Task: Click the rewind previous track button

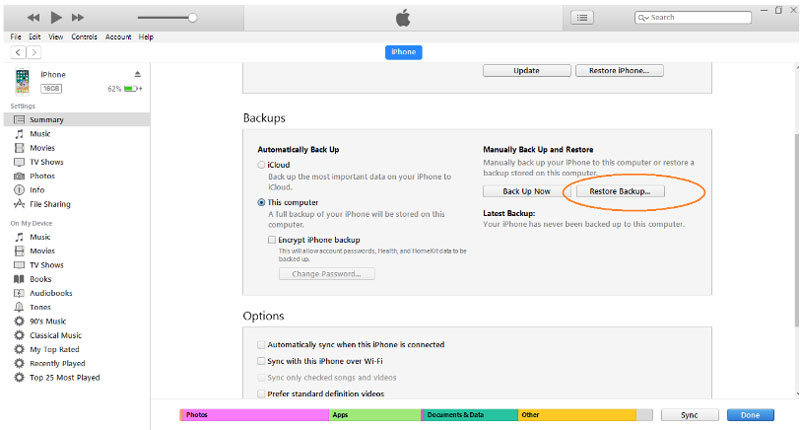Action: 33,18
